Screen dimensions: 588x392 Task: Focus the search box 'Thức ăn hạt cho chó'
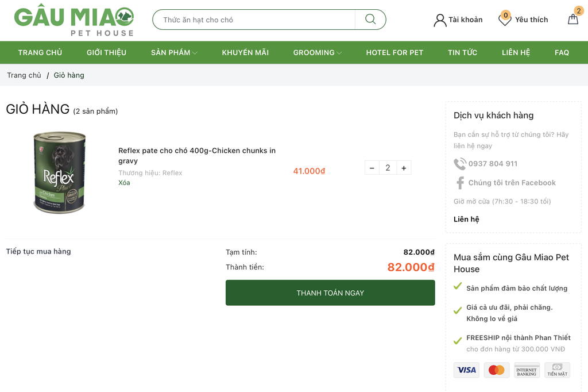(254, 20)
